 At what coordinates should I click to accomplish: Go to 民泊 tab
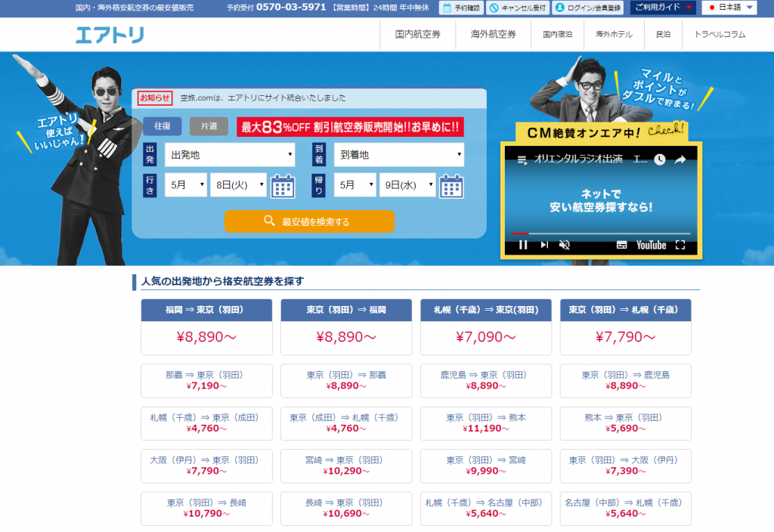(x=663, y=35)
